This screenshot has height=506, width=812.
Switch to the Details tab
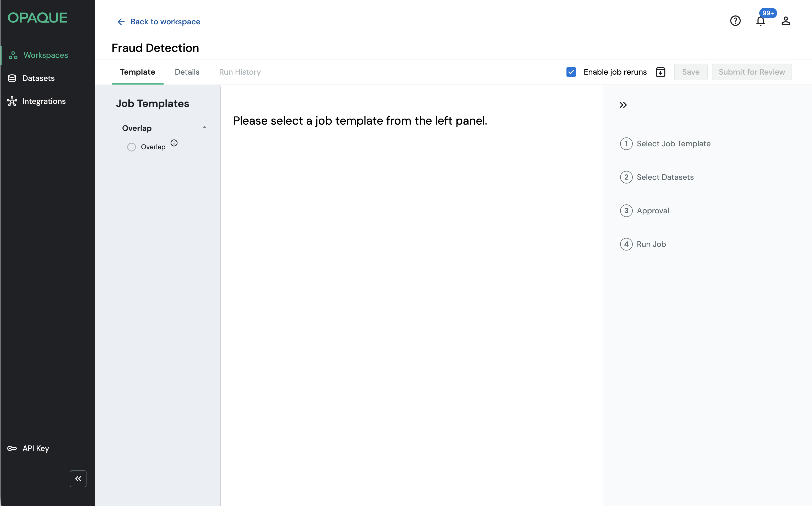[x=187, y=72]
